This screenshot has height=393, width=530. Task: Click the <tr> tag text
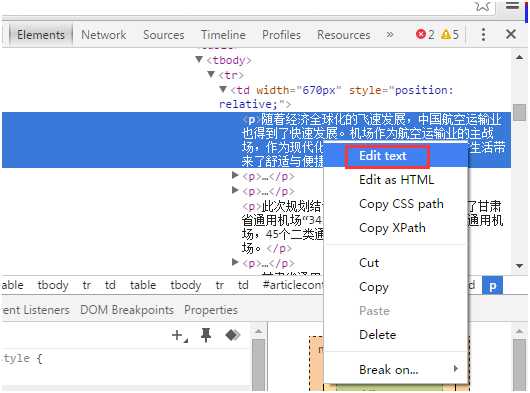pyautogui.click(x=231, y=75)
